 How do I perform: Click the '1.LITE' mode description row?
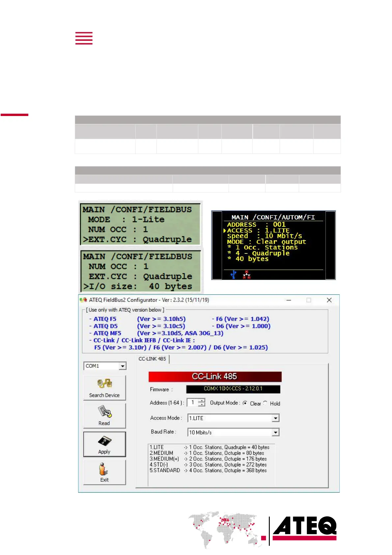[210, 447]
